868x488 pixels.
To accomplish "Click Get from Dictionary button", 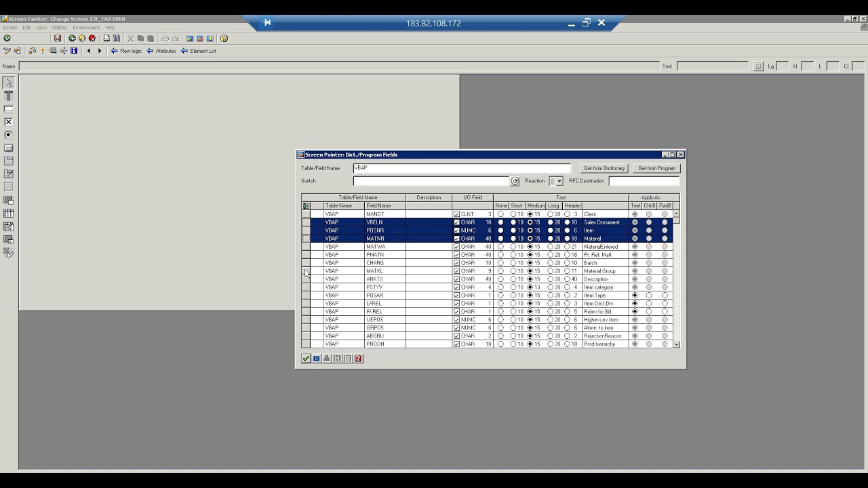I will click(604, 168).
